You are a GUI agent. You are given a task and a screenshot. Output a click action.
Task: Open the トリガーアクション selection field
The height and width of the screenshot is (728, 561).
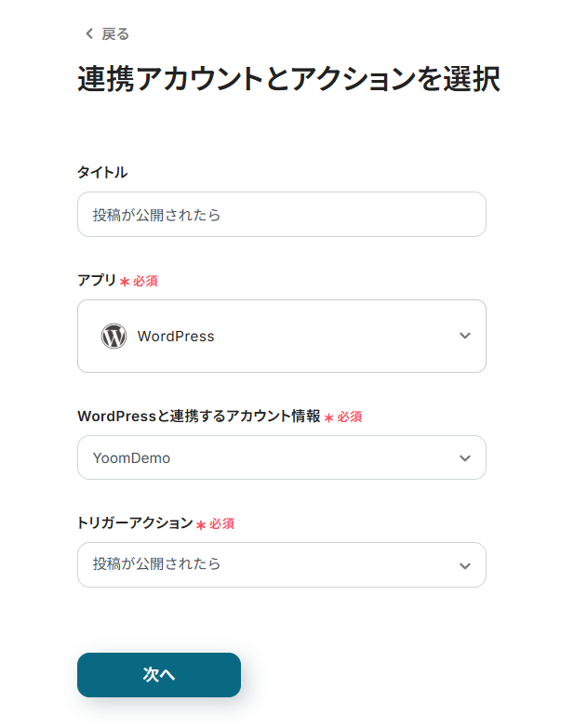(270, 565)
